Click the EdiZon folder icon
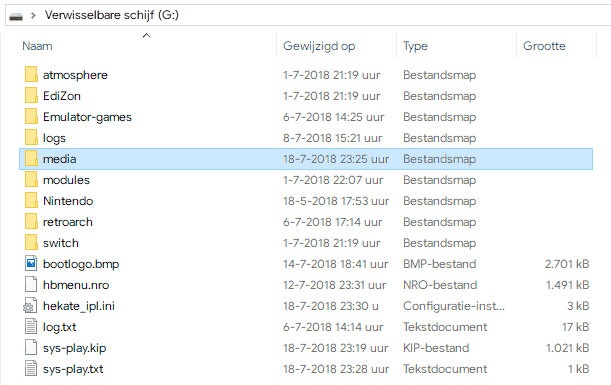This screenshot has height=385, width=611. point(31,95)
